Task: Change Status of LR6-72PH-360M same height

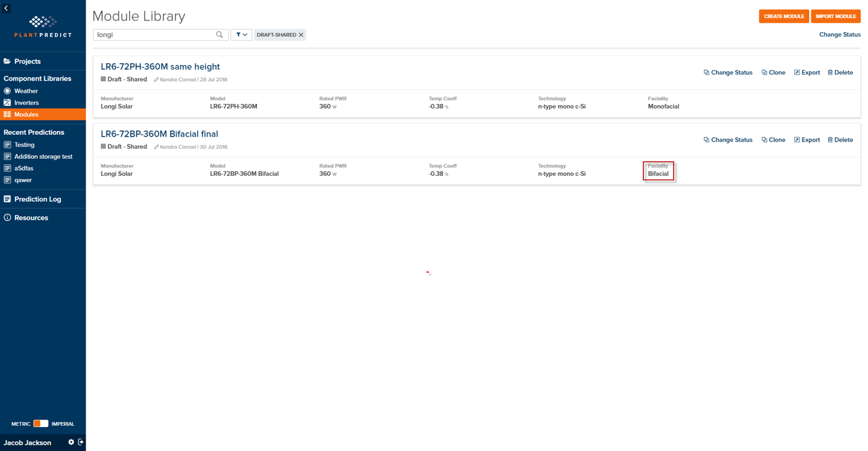Action: point(728,73)
